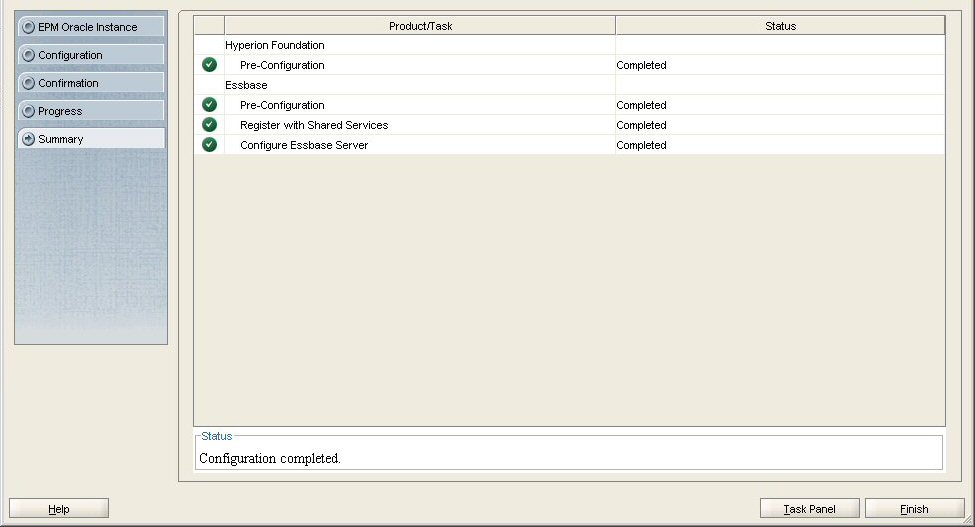Click the Status column header

[780, 25]
